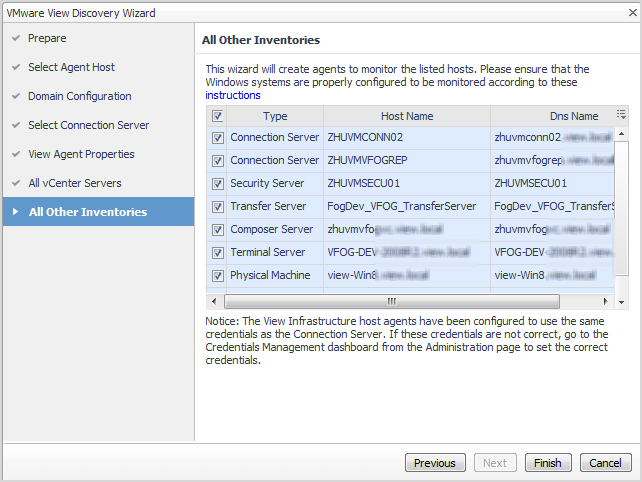Select the Domain Configuration step

click(x=80, y=96)
